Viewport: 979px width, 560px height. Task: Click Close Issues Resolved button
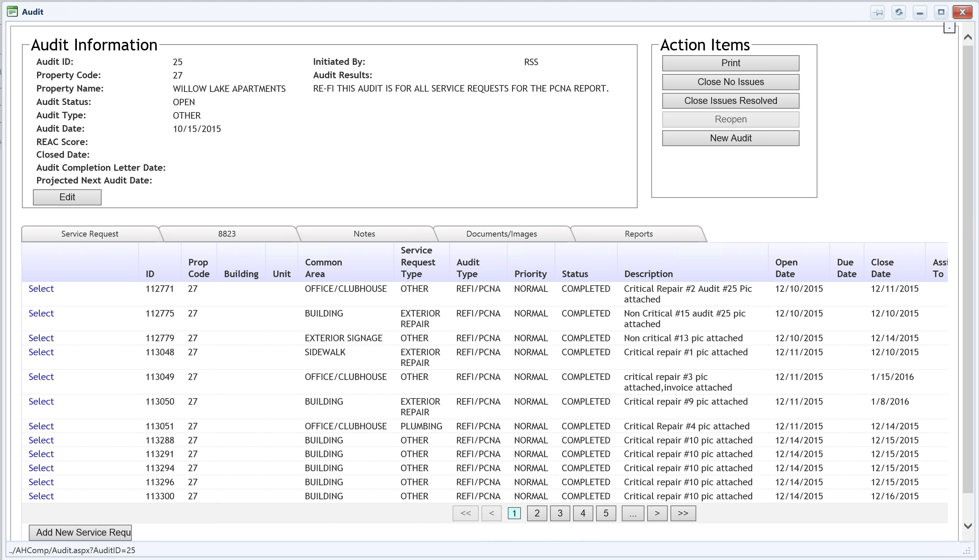pos(730,101)
